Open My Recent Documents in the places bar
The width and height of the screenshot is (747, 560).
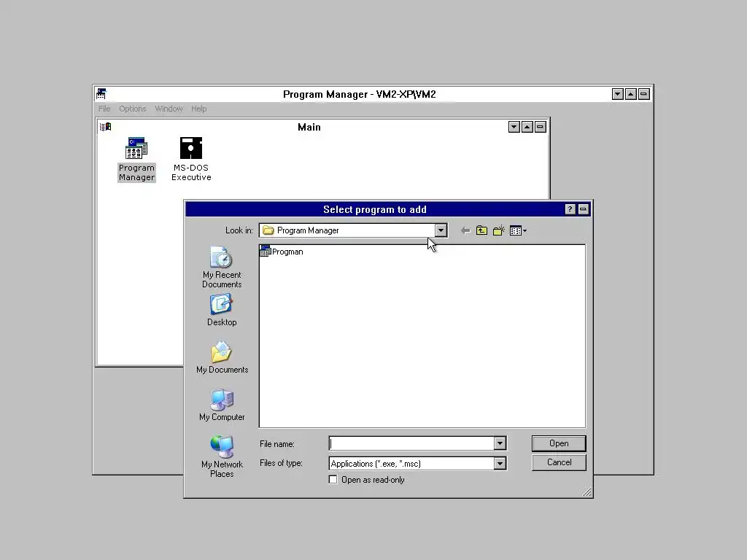[x=222, y=267]
